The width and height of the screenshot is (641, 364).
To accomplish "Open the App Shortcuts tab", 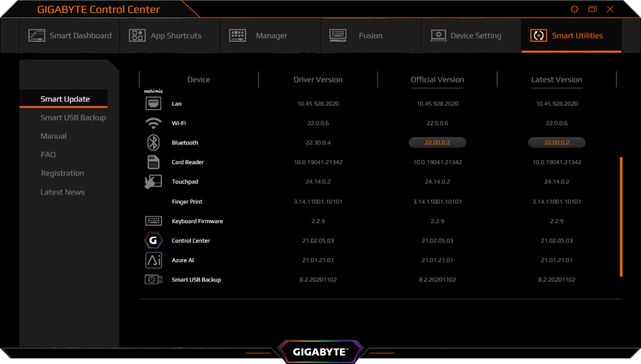I will point(170,36).
